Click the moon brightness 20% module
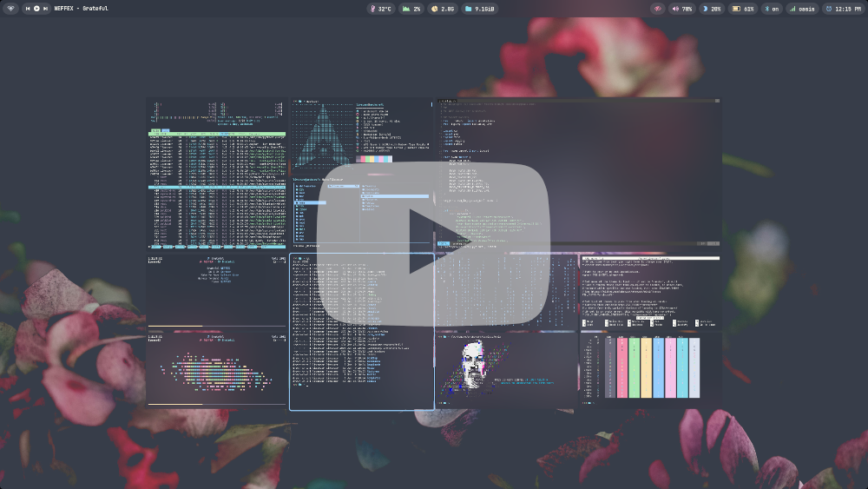 click(712, 9)
